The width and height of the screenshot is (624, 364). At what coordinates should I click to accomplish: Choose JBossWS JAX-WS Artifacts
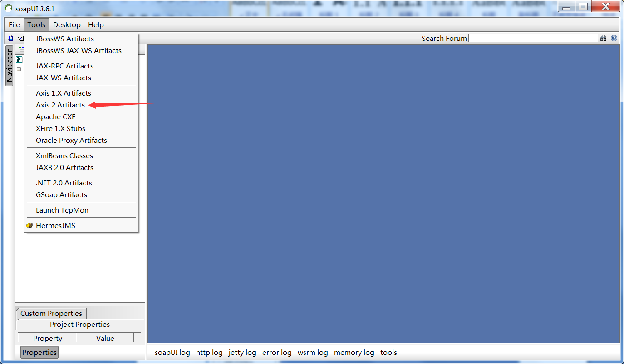(x=81, y=50)
